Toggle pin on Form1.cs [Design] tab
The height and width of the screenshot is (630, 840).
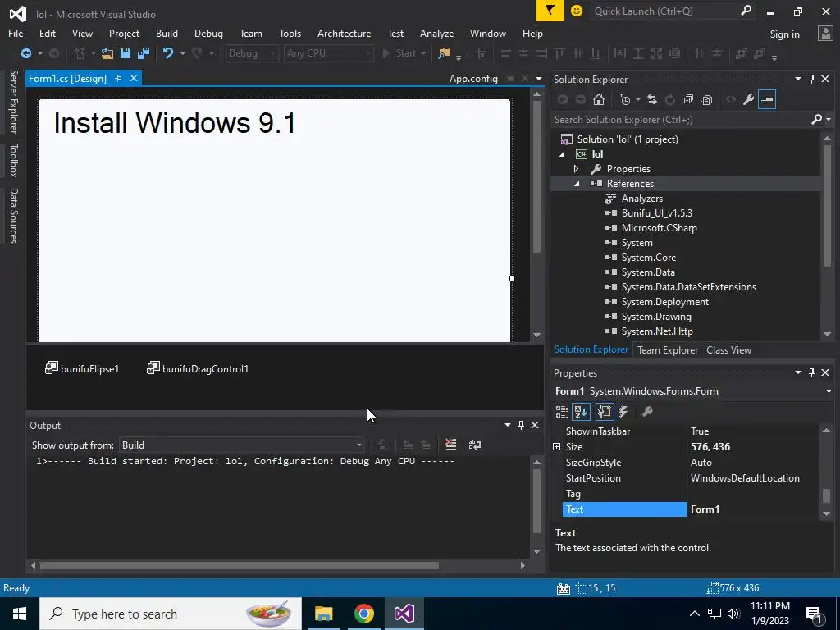[x=118, y=78]
